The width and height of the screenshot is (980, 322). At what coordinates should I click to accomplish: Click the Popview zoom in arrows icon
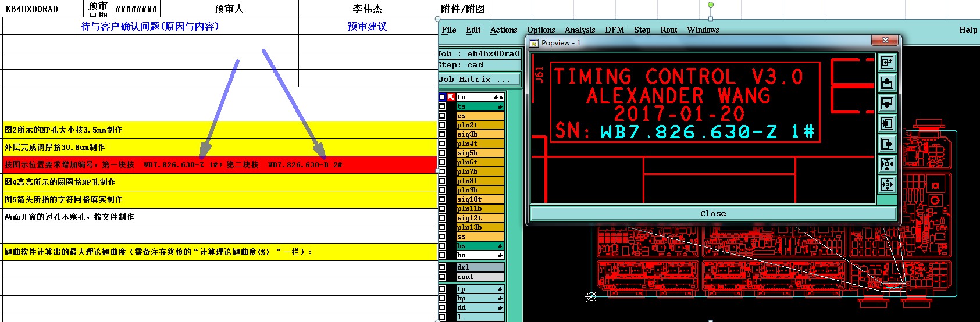(887, 164)
